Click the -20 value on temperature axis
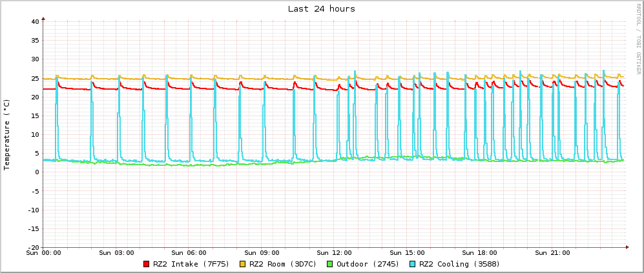This screenshot has width=644, height=273. [x=32, y=248]
